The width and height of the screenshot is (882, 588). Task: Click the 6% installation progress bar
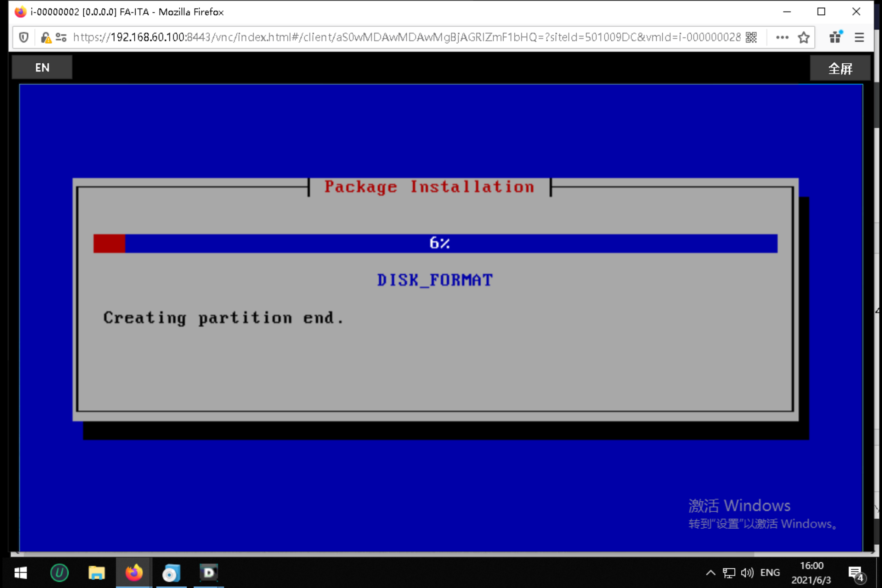[435, 243]
